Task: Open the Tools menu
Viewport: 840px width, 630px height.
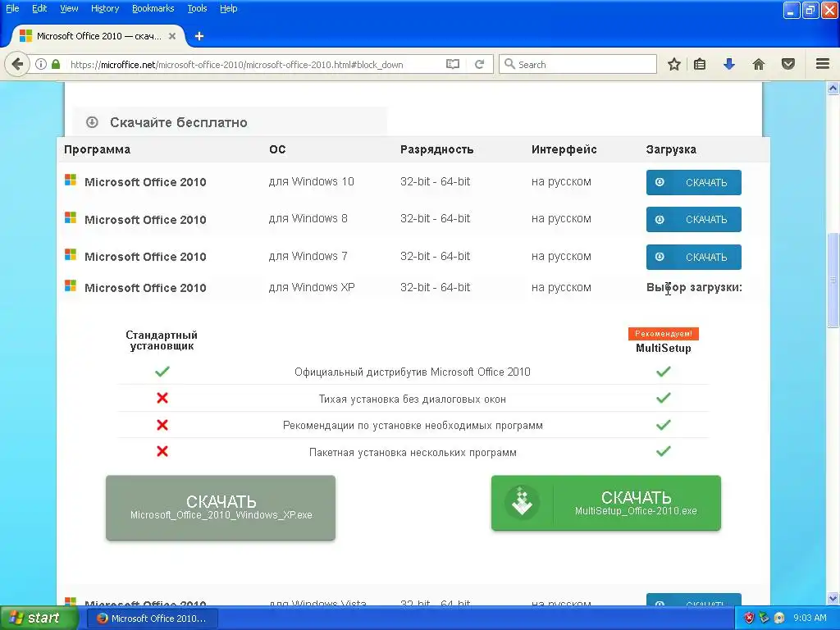Action: [197, 8]
